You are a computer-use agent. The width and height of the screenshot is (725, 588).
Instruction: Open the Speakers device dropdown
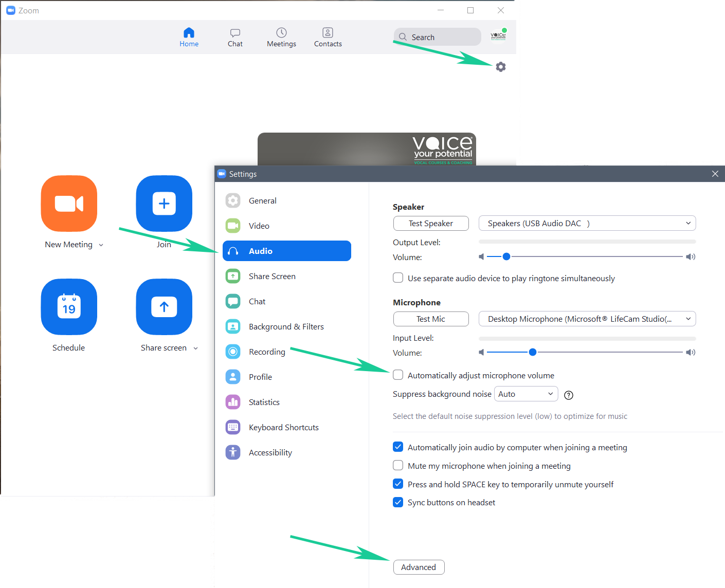click(587, 223)
